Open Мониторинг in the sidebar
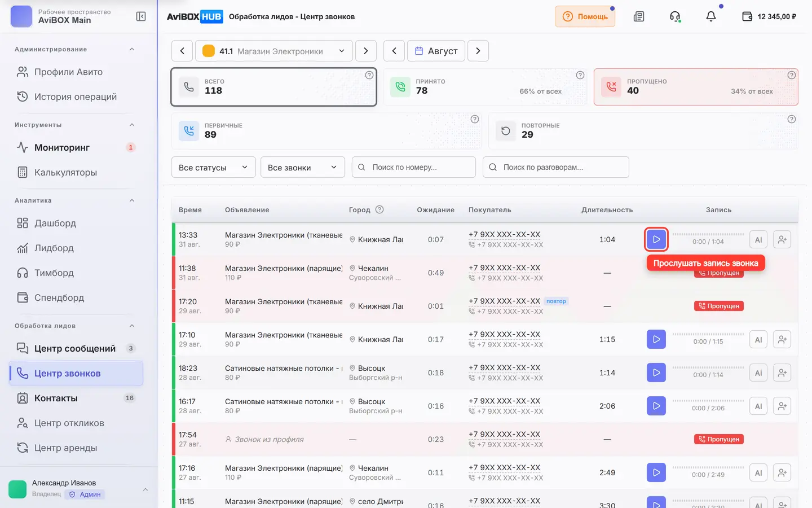Viewport: 812px width, 508px height. [76, 147]
